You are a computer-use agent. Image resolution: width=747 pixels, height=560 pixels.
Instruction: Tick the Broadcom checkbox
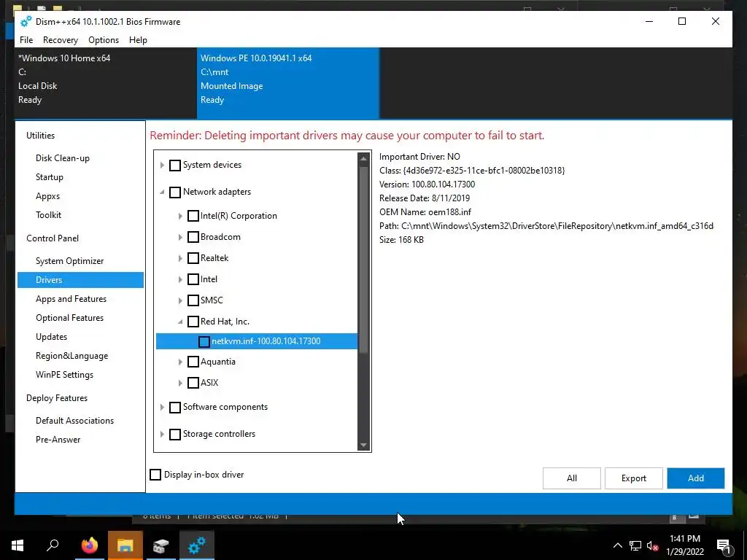193,237
